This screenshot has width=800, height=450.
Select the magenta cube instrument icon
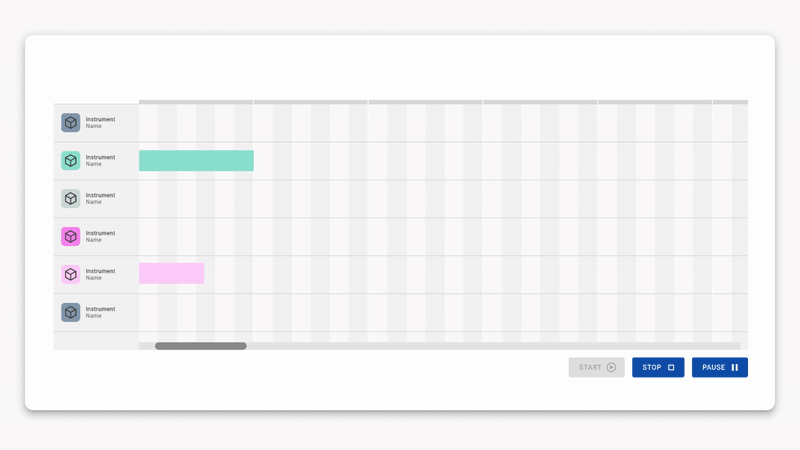(x=70, y=236)
